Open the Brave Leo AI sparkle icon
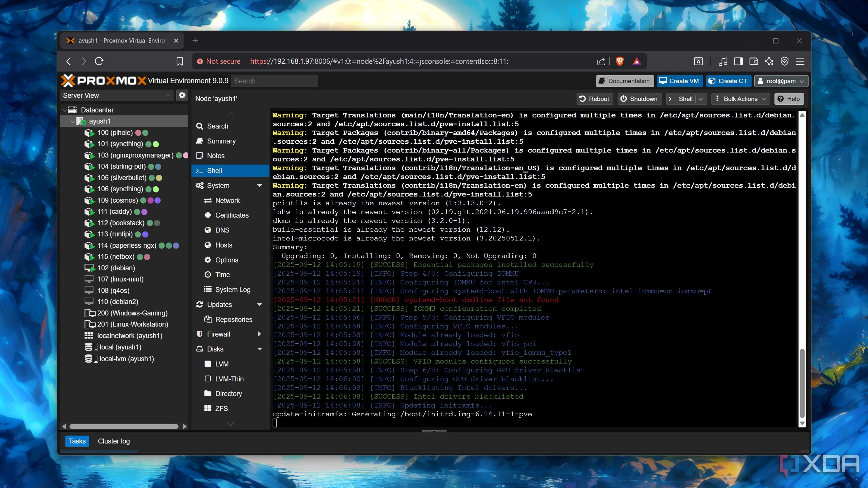868x488 pixels. (x=769, y=61)
